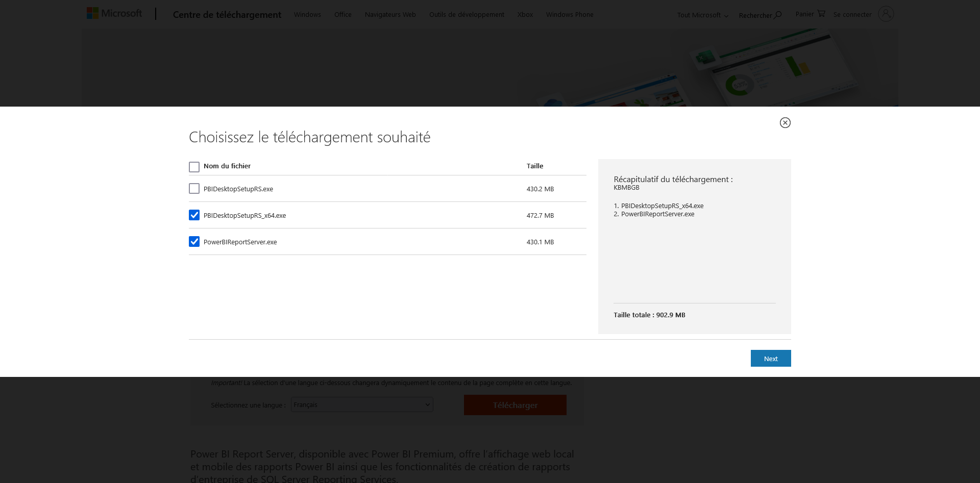Image resolution: width=980 pixels, height=483 pixels.
Task: Click the Next button
Action: pos(771,359)
